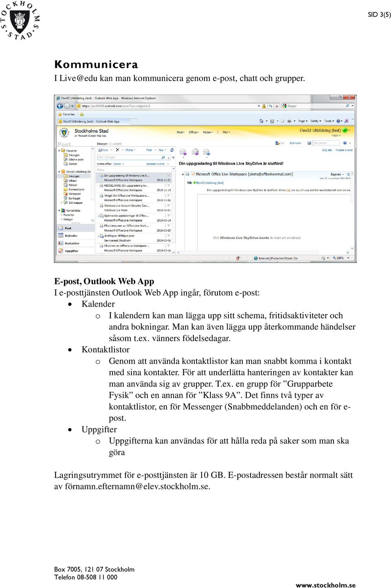Toggle flag on Windows Live Account Security message
Screen dimensions: 391x588
tap(169, 206)
